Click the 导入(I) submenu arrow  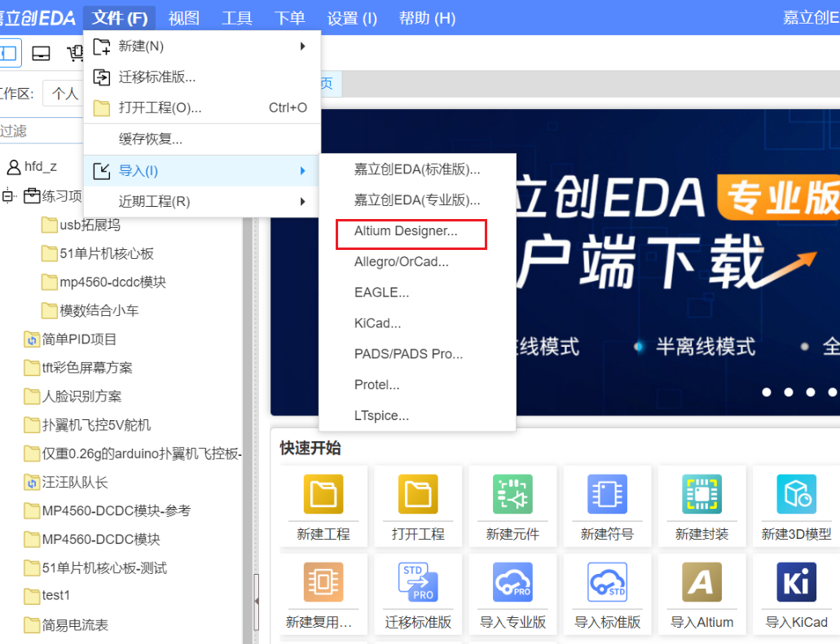point(303,171)
